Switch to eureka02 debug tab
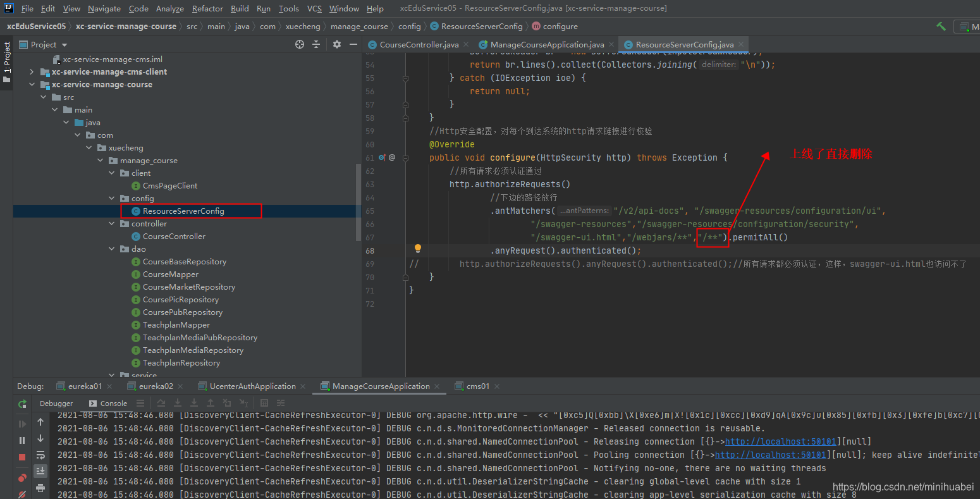The height and width of the screenshot is (499, 980). pos(156,386)
